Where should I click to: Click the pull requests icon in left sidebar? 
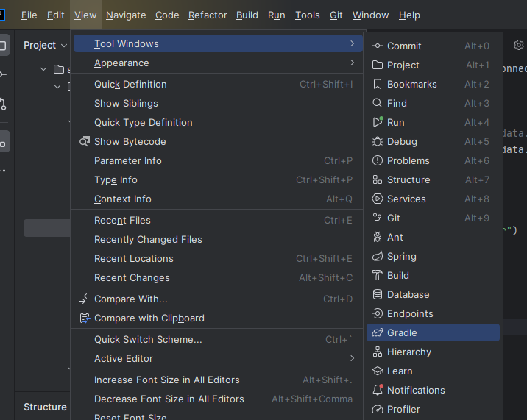(x=3, y=104)
